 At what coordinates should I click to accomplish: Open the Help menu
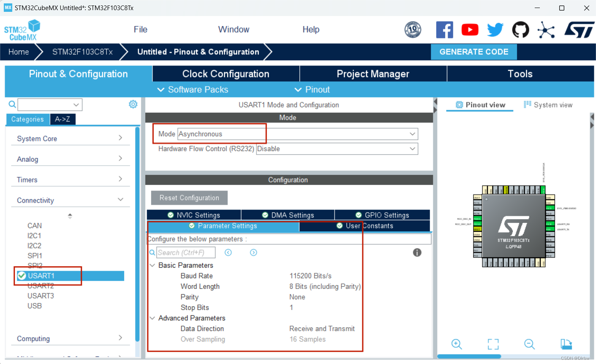pyautogui.click(x=311, y=30)
